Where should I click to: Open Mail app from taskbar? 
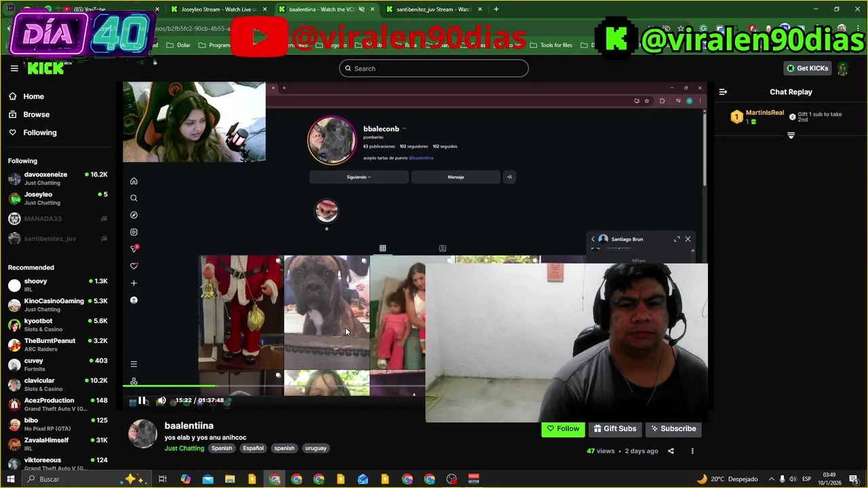[x=208, y=479]
